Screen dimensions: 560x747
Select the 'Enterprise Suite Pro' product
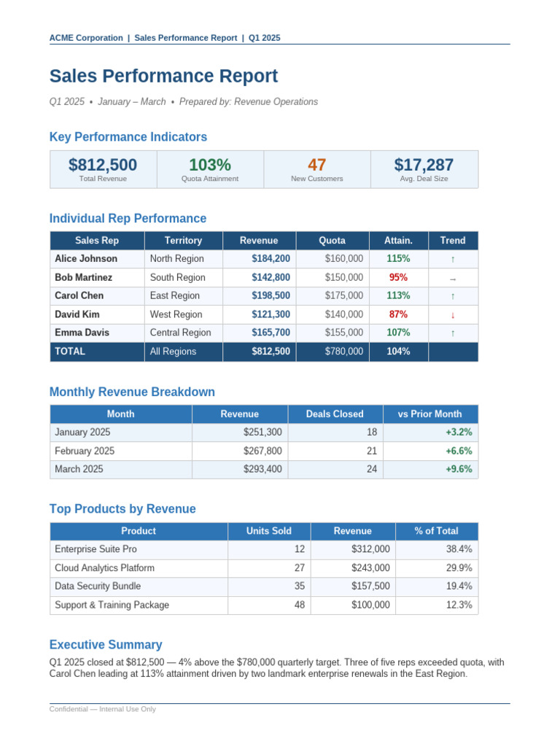96,549
